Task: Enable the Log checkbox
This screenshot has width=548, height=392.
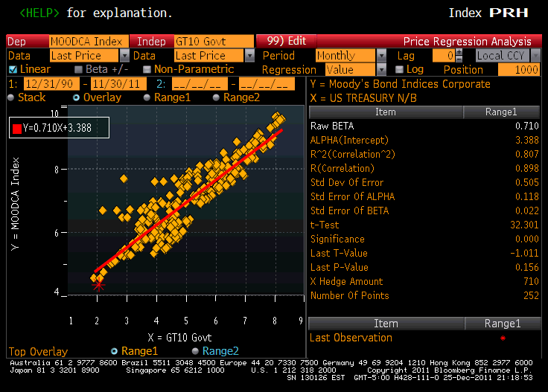Action: point(400,69)
